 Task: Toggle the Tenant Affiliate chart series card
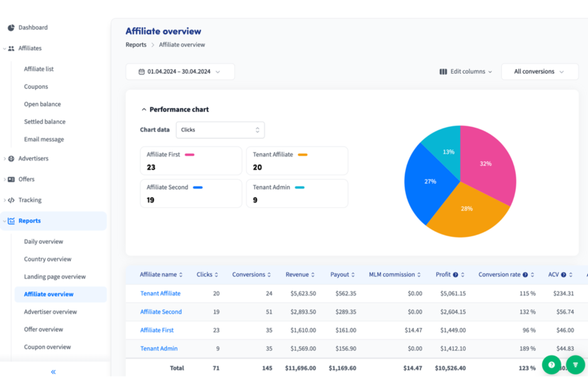[x=297, y=160]
